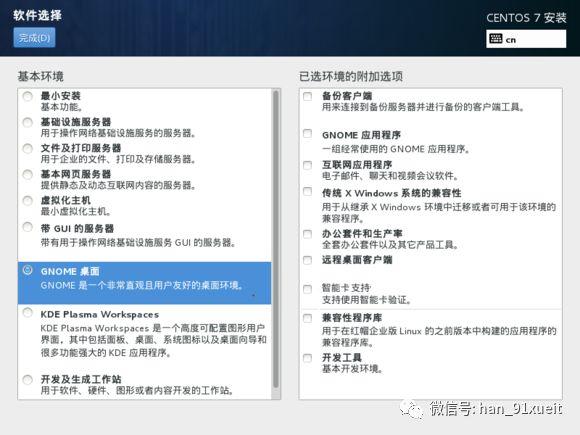Click the base environment list scrollbar

[276, 240]
